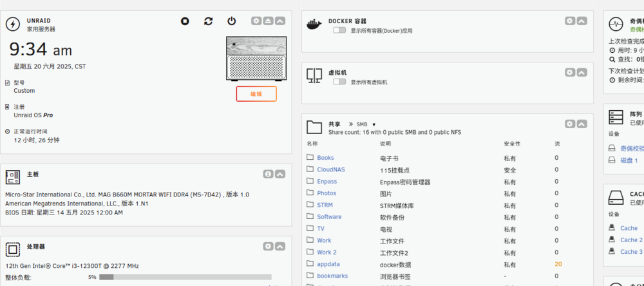644x286 pixels.
Task: Open settings gear in the UNRAID panel
Action: pyautogui.click(x=256, y=21)
